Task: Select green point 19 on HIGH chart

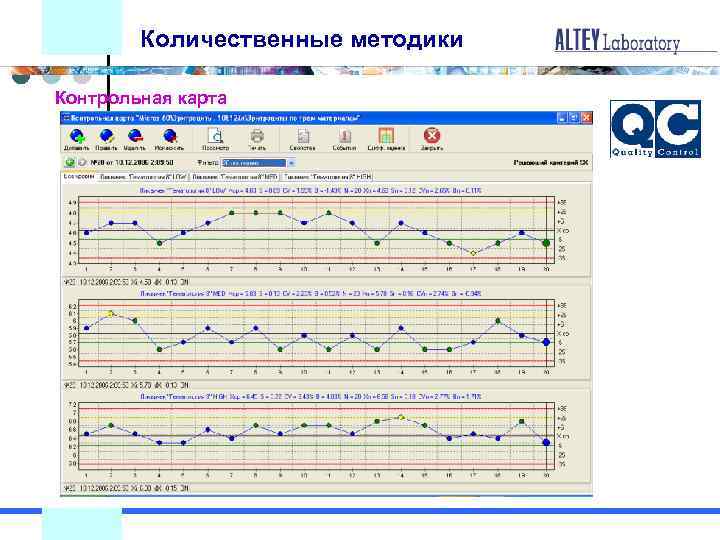Action: tap(522, 421)
